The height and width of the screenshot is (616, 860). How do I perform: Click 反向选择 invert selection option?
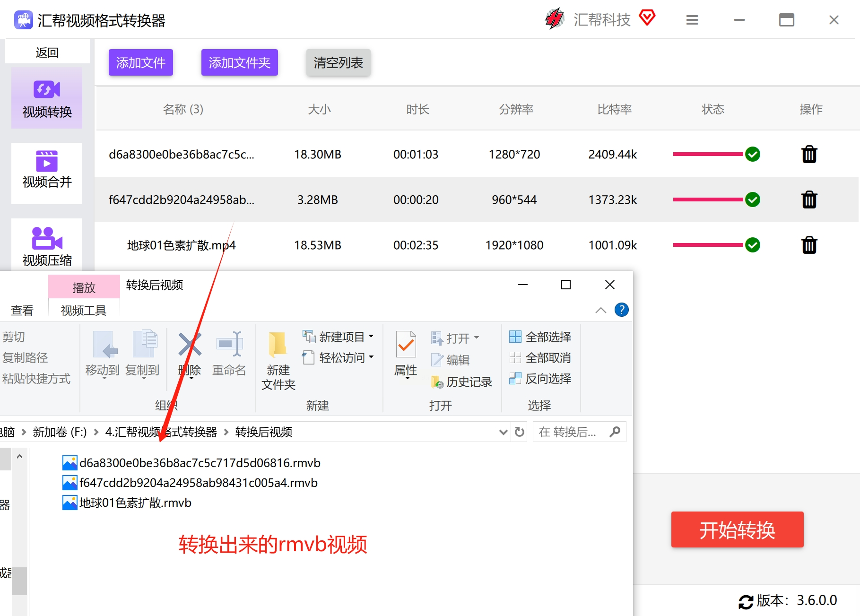point(540,379)
